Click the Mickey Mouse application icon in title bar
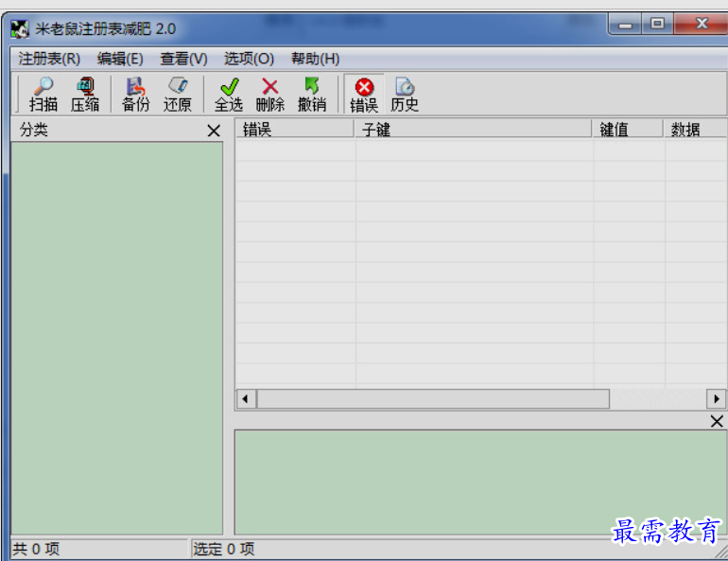Image resolution: width=728 pixels, height=561 pixels. (x=20, y=29)
